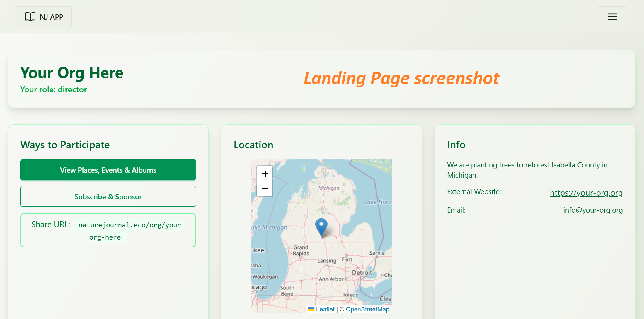Zoom out on the map
This screenshot has width=644, height=319.
265,189
